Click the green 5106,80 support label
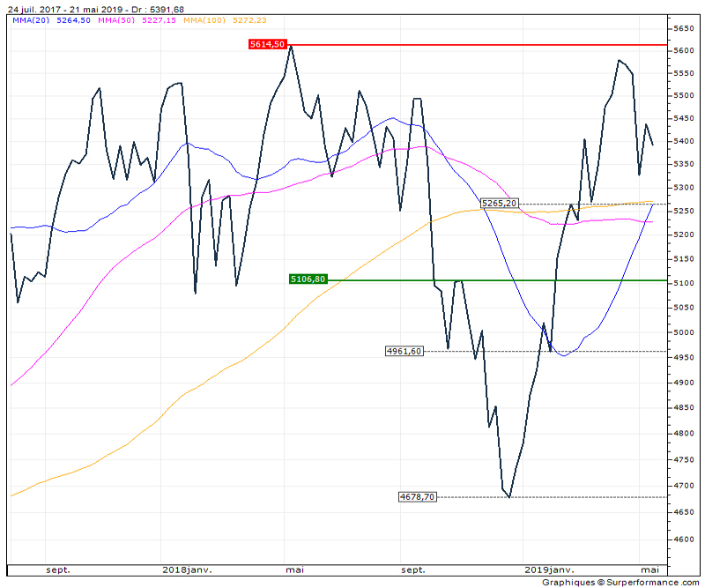 pos(308,279)
